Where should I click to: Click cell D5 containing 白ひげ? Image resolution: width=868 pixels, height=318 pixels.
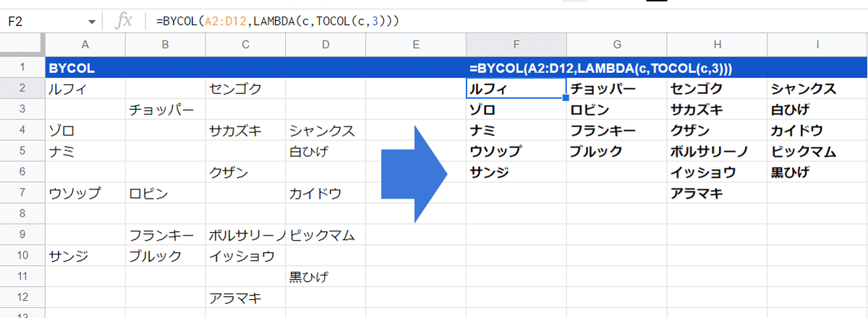point(325,152)
